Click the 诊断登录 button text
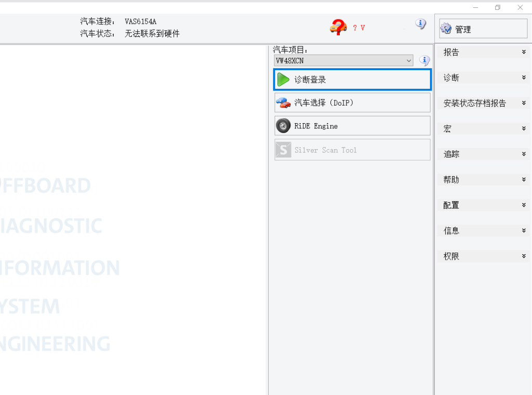This screenshot has height=395, width=532. [x=310, y=80]
